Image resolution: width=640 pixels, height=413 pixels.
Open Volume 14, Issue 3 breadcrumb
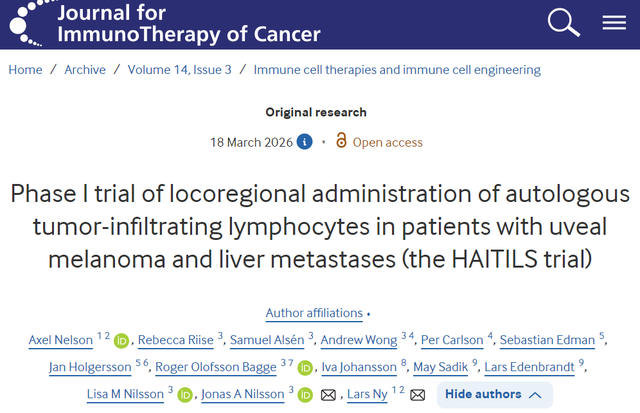[179, 70]
